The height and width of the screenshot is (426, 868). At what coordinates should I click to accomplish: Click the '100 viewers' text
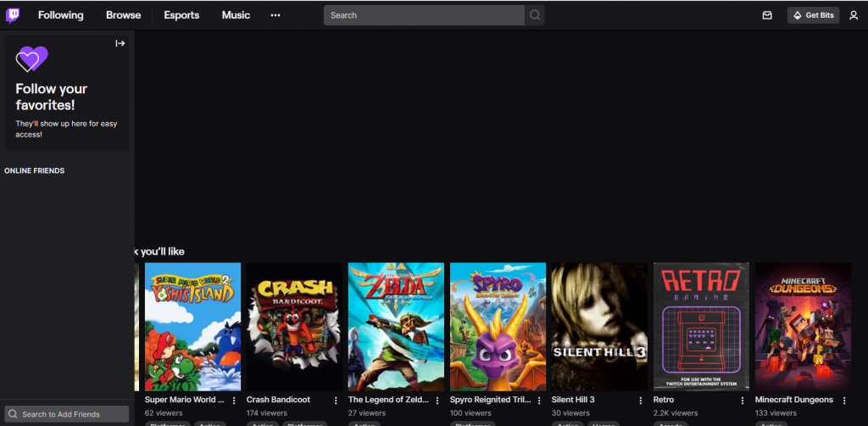point(470,413)
